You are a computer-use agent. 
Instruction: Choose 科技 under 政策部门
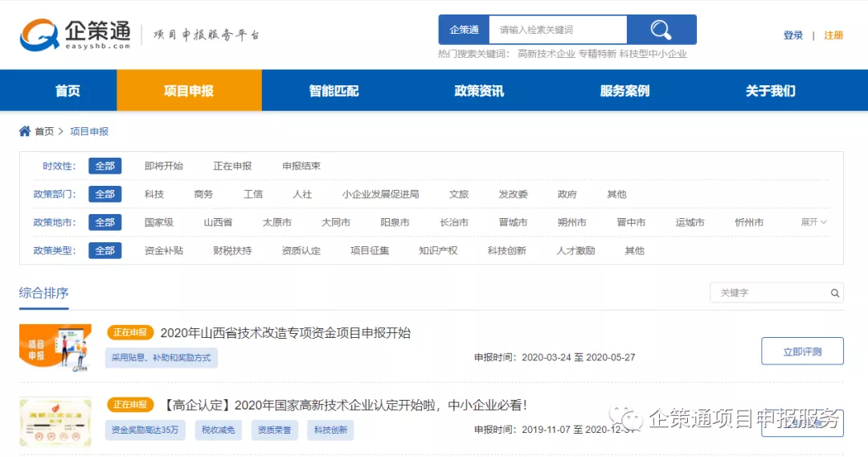click(154, 194)
